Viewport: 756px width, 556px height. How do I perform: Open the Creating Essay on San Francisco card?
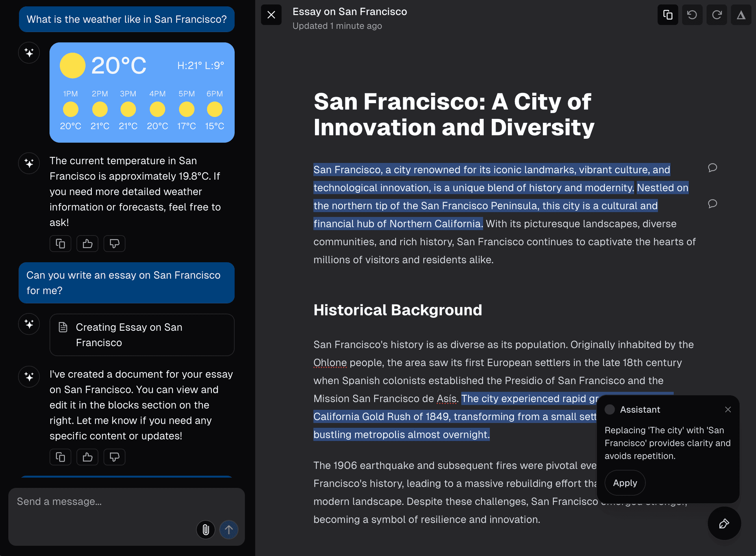point(142,335)
